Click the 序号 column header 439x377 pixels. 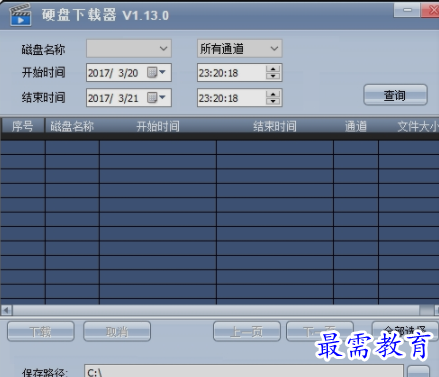click(22, 126)
